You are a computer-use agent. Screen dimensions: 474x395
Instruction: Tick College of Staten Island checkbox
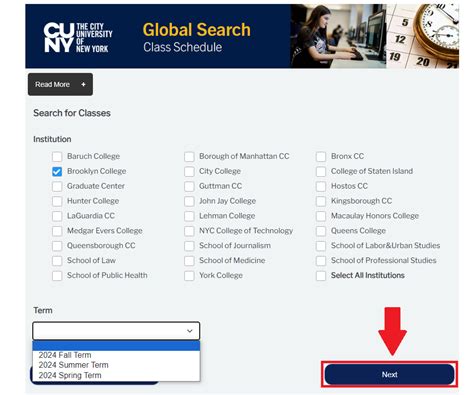pyautogui.click(x=321, y=171)
